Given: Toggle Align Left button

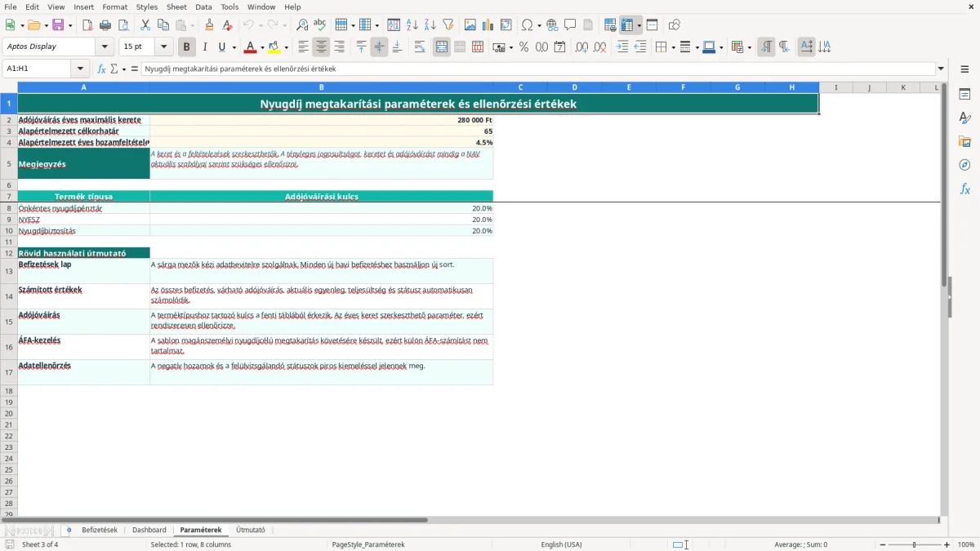Looking at the screenshot, I should (x=304, y=47).
